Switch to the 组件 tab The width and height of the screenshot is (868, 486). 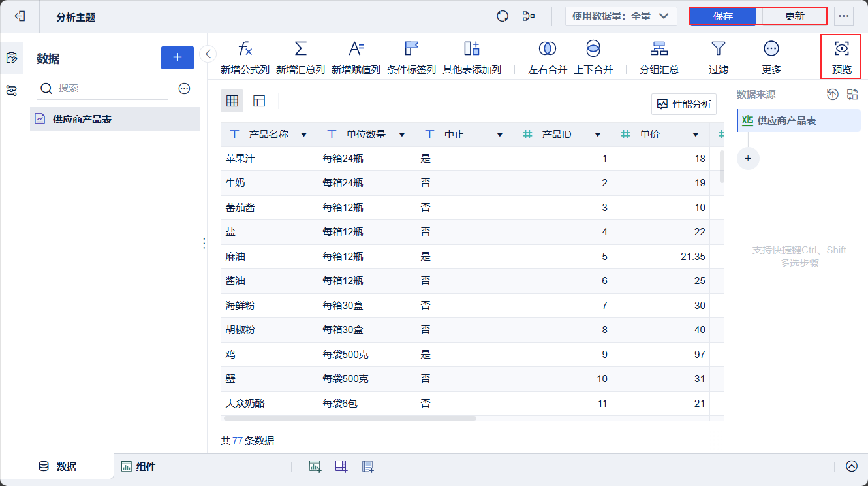[x=138, y=466]
